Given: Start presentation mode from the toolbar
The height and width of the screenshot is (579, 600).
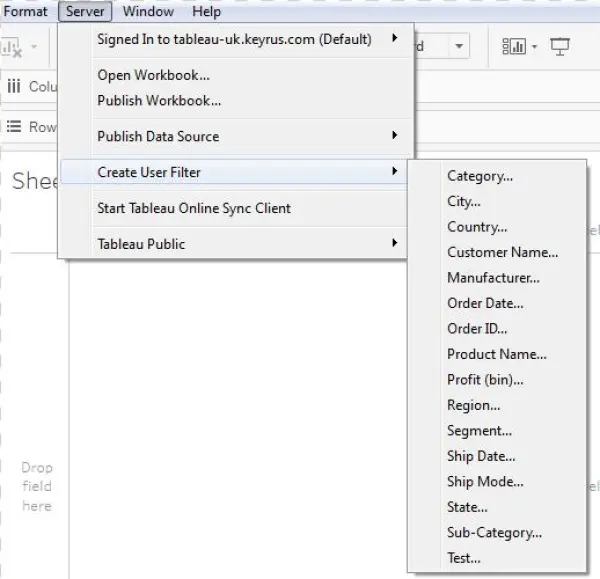Looking at the screenshot, I should 560,46.
